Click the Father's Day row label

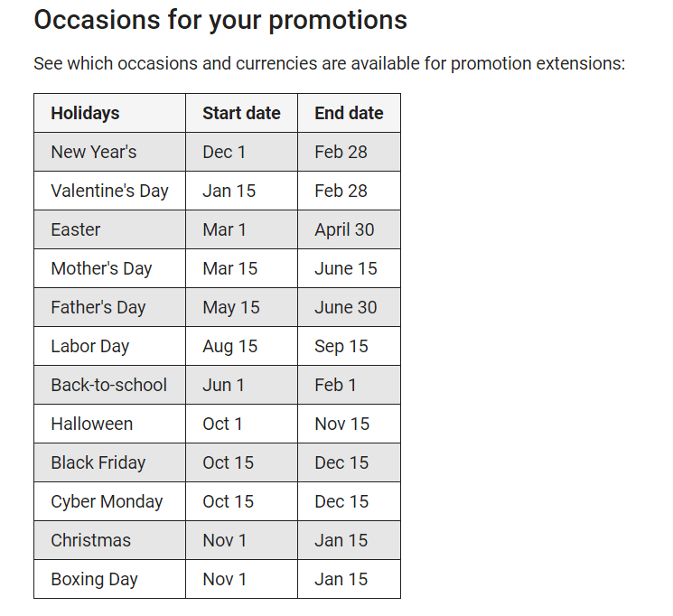point(98,307)
